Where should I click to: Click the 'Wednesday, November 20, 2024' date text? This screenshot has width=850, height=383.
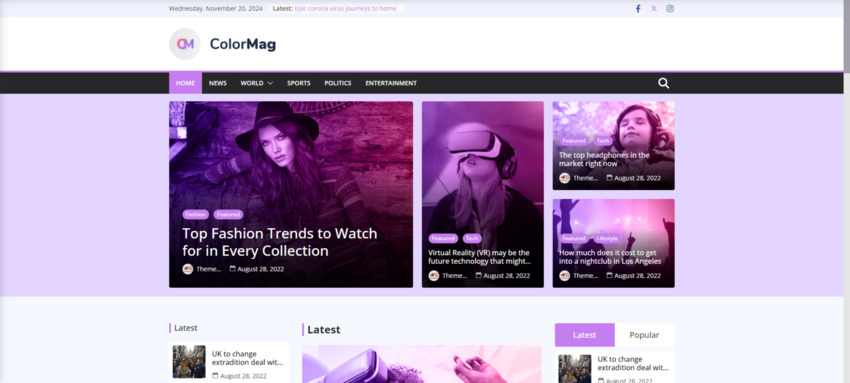pyautogui.click(x=216, y=9)
